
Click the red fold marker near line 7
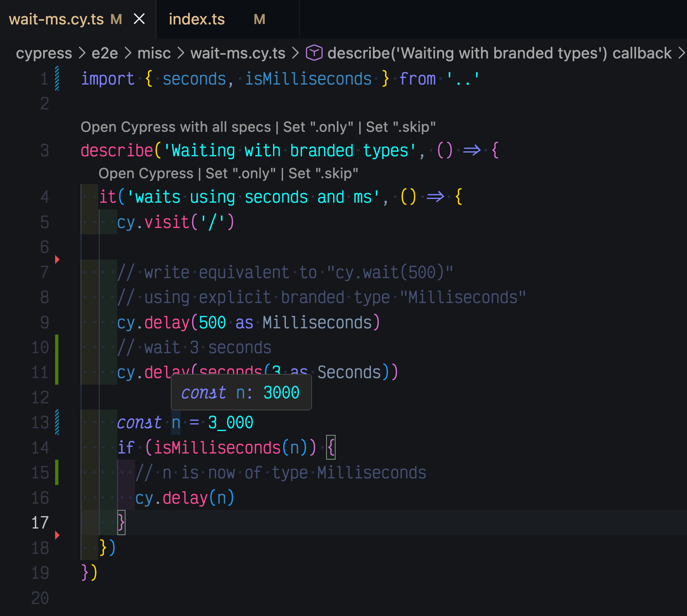pos(57,259)
